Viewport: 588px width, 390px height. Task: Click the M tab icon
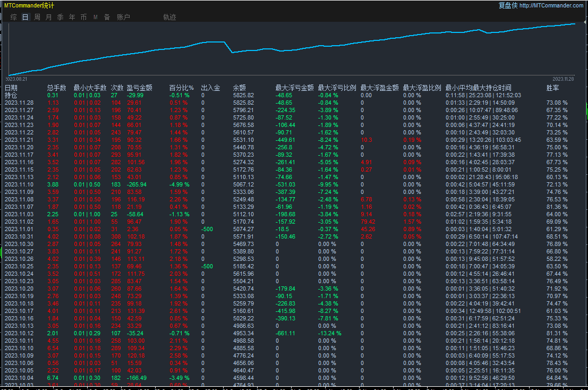point(96,17)
